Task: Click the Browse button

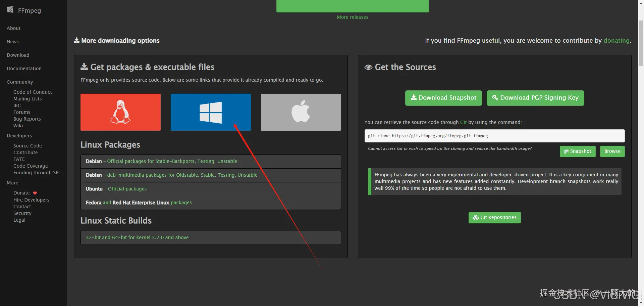Action: (612, 151)
